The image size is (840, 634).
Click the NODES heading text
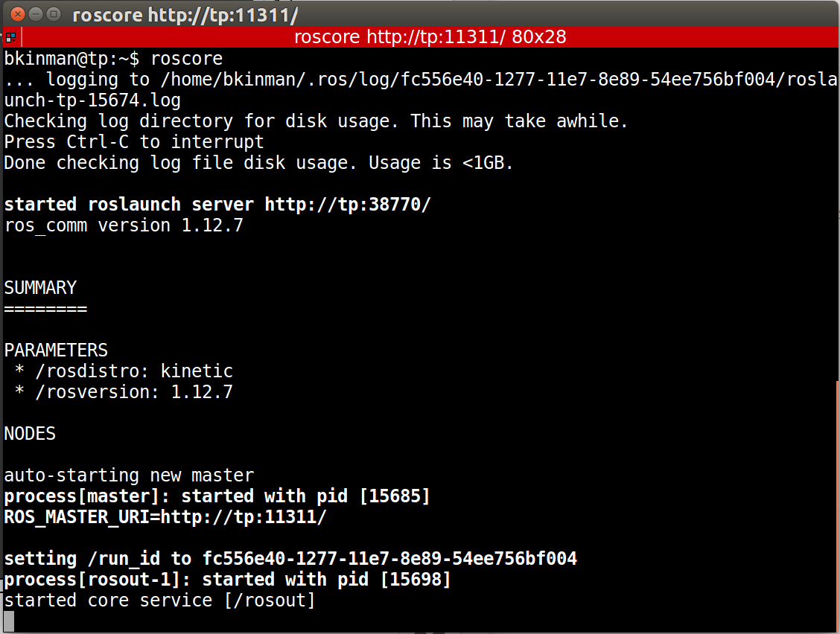30,433
